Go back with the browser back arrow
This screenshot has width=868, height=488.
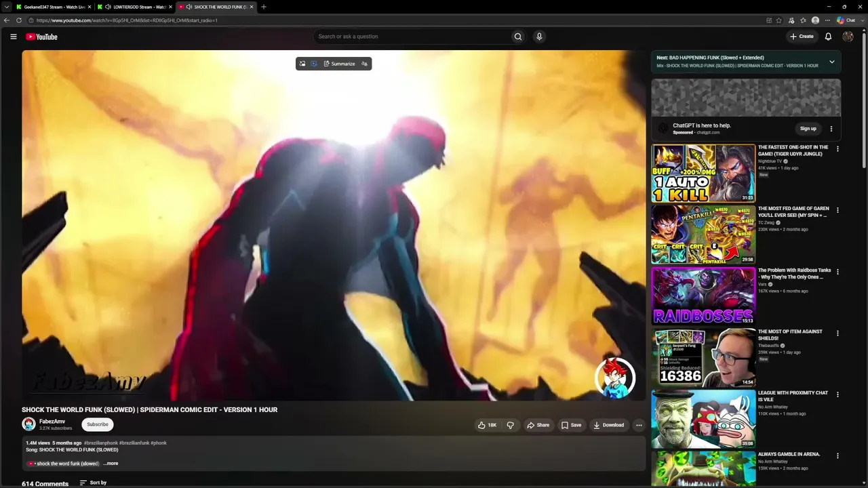point(7,20)
